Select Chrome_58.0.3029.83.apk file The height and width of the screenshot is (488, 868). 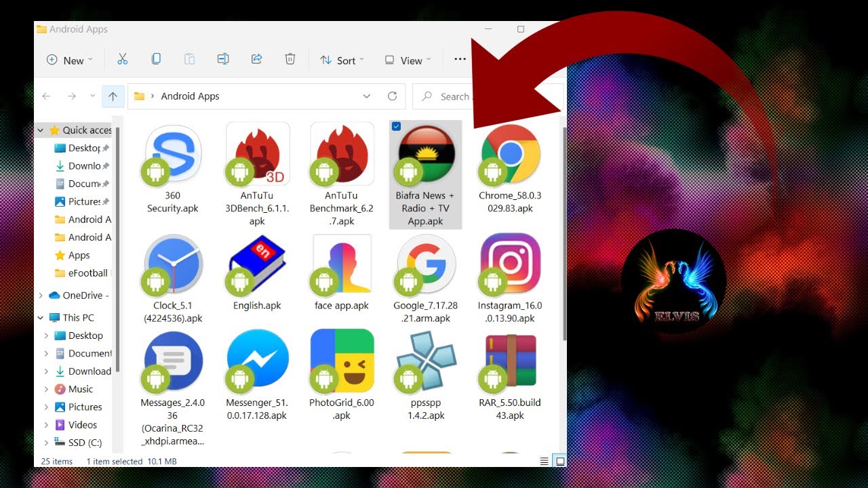[x=510, y=169]
